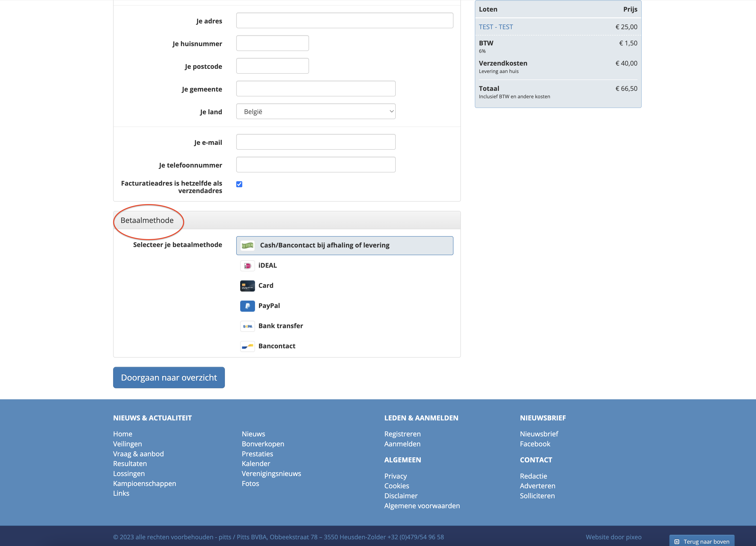Screen dimensions: 756x546
Task: Click into Je postcode field
Action: point(272,66)
